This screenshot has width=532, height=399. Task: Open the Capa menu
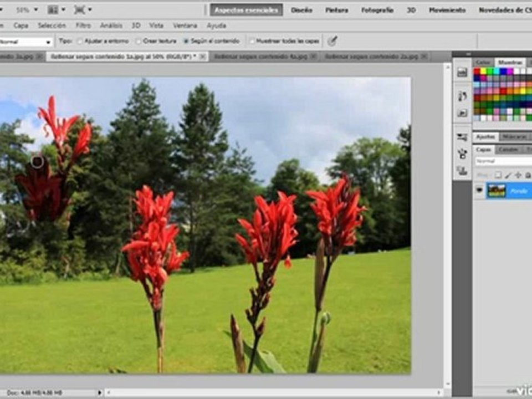click(21, 25)
